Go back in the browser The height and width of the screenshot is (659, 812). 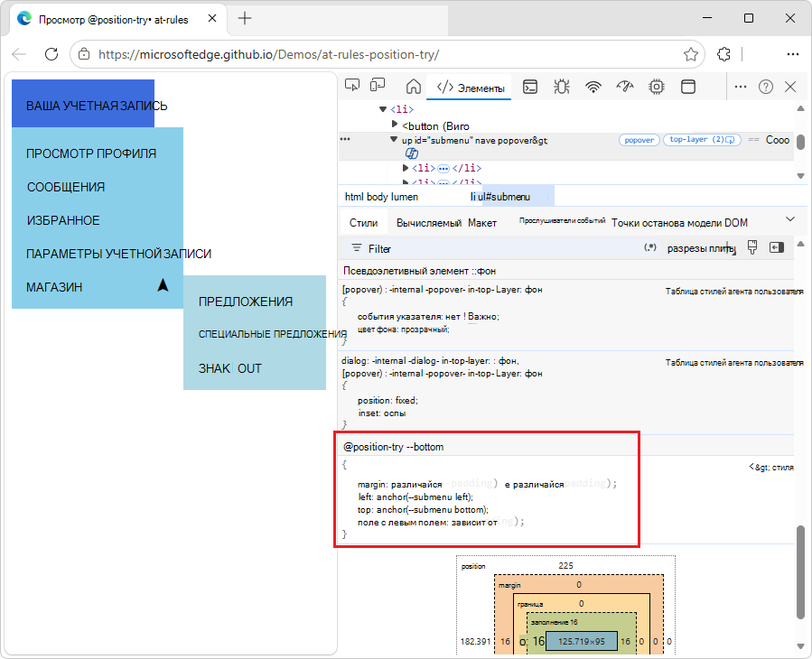coord(19,54)
